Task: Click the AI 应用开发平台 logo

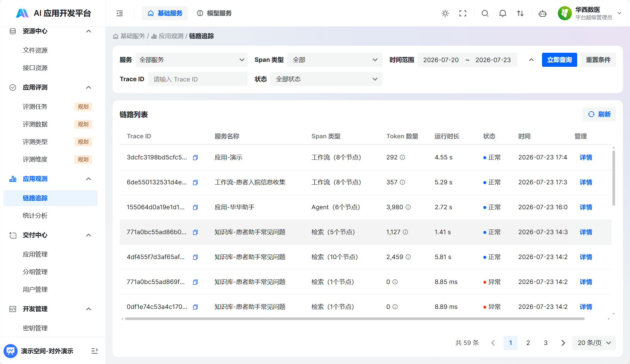Action: coord(53,13)
